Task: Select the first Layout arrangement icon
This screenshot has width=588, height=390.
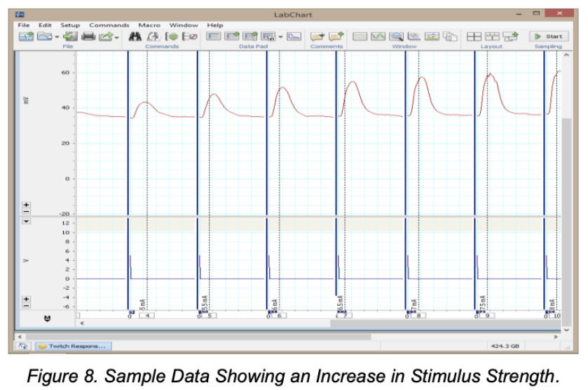Action: [x=474, y=36]
